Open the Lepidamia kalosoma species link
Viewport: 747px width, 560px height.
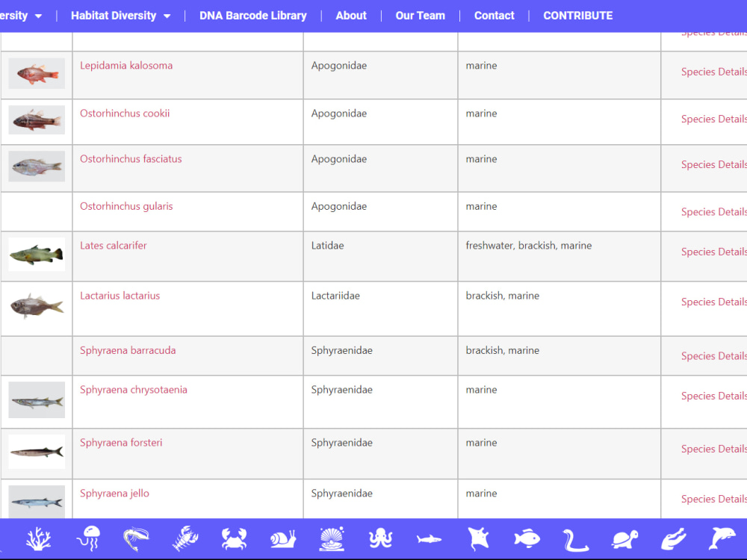tap(126, 66)
